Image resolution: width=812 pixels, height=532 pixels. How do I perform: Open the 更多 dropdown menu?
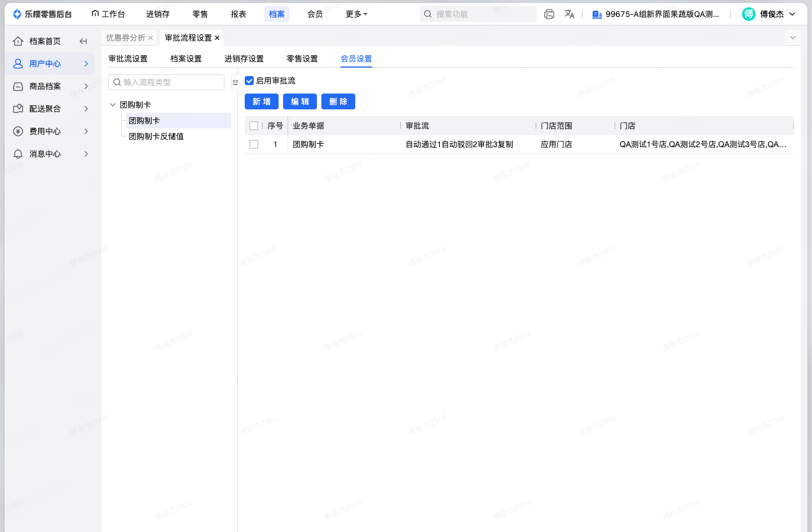pyautogui.click(x=356, y=14)
